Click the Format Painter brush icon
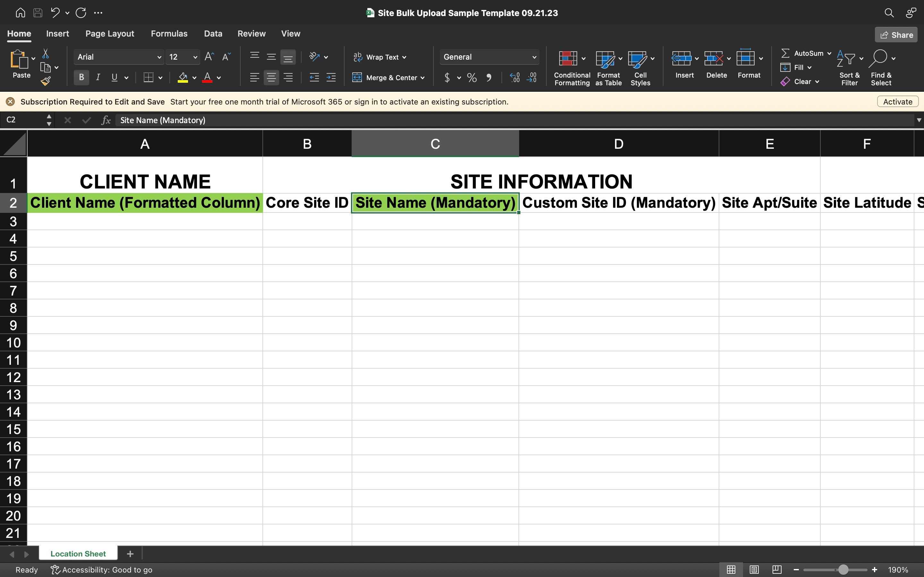 pos(46,81)
